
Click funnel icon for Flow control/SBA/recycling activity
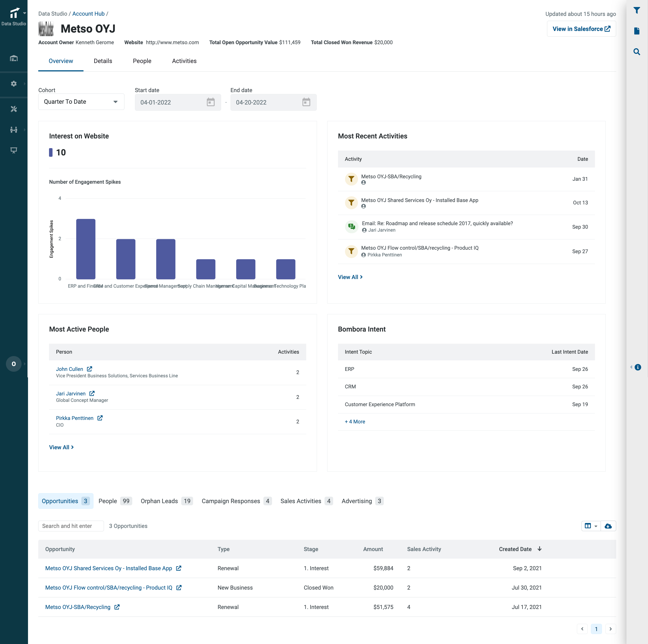coord(351,251)
